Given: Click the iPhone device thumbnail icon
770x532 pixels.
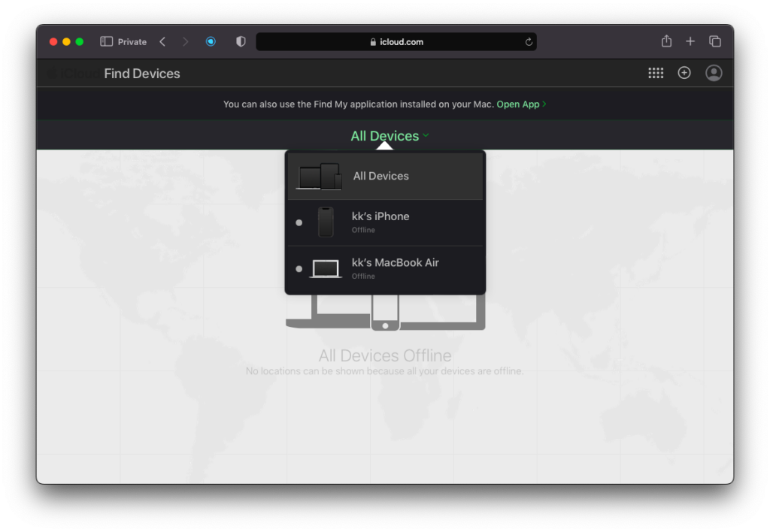Looking at the screenshot, I should tap(326, 222).
